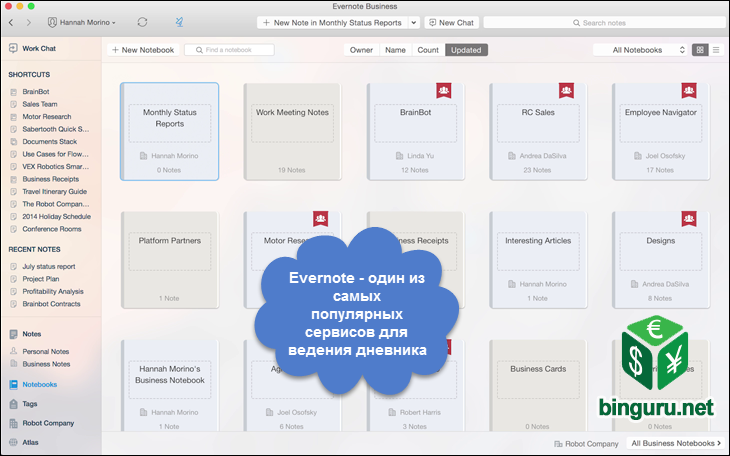Viewport: 730px width, 456px height.
Task: Click the Find a notebook field
Action: 229,50
